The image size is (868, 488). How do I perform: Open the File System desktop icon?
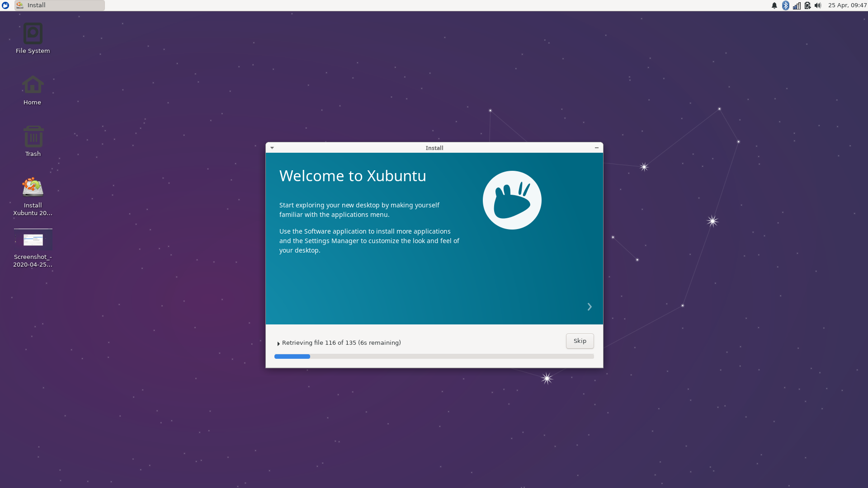33,38
